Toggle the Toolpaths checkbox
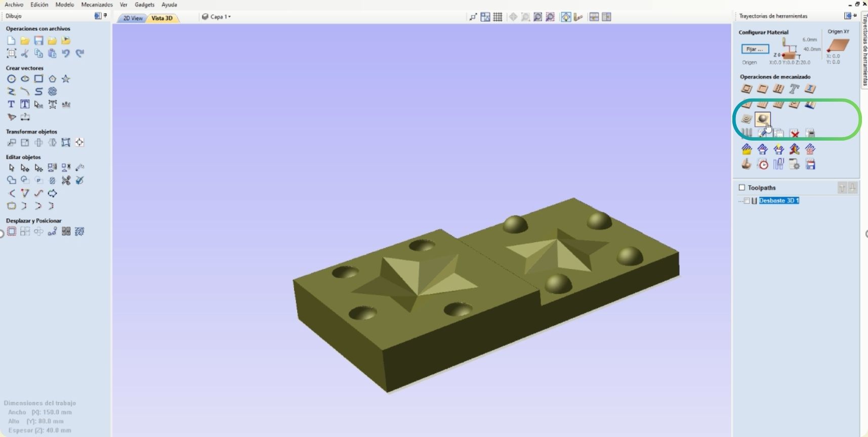 coord(742,188)
